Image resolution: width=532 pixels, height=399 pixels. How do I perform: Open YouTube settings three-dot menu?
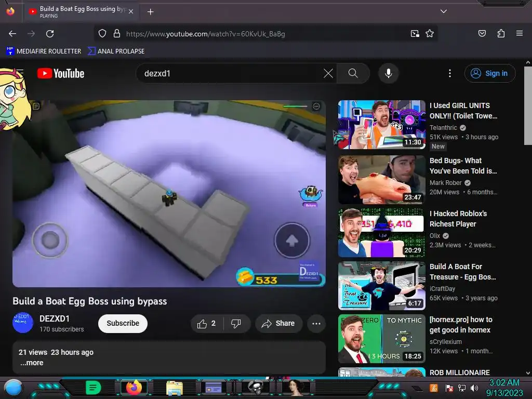click(x=450, y=73)
